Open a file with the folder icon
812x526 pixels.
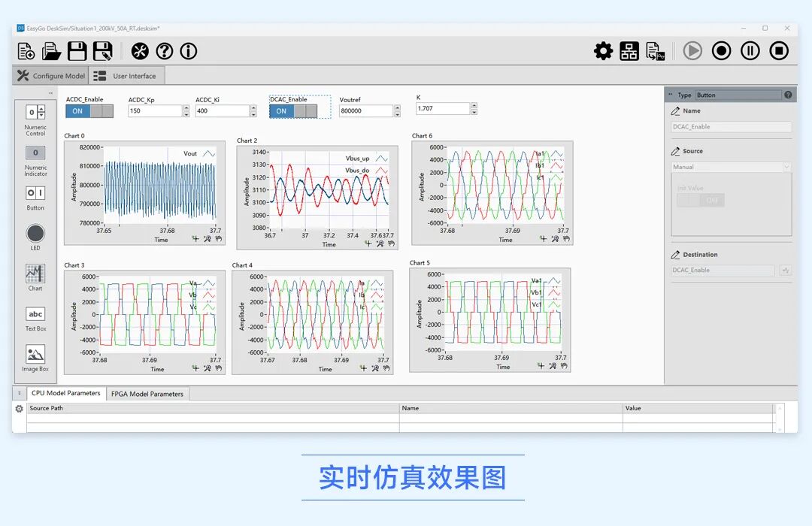51,51
